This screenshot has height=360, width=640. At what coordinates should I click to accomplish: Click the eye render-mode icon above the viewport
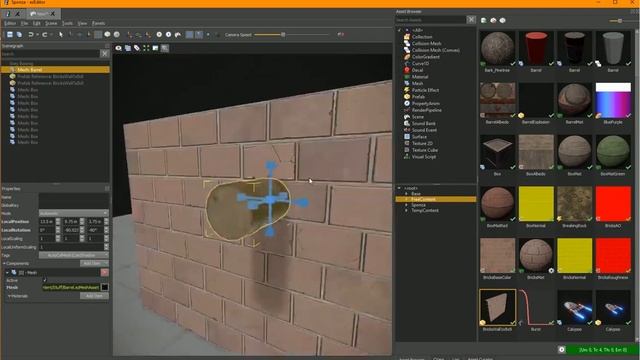tap(118, 48)
